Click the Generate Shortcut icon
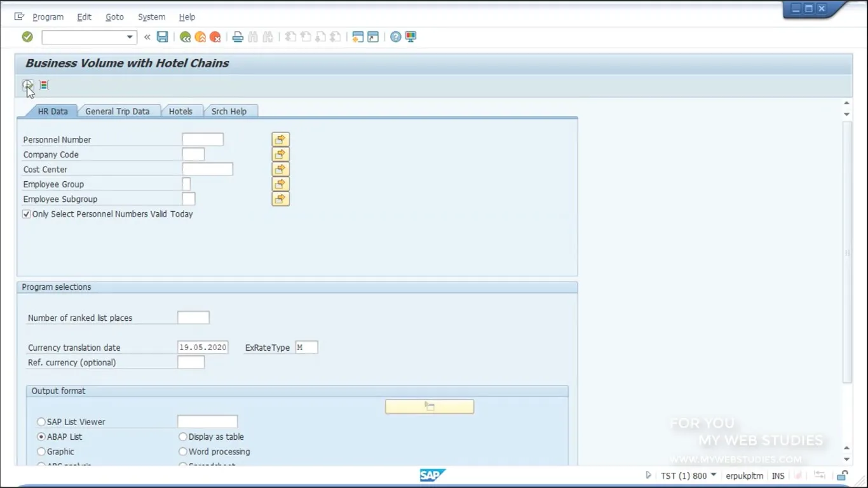This screenshot has width=868, height=488. pyautogui.click(x=373, y=37)
